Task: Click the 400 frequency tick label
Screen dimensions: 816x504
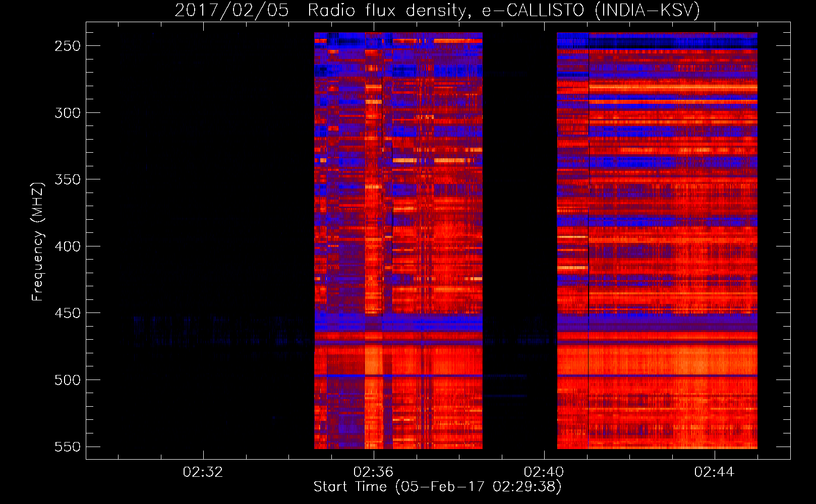Action: [68, 246]
